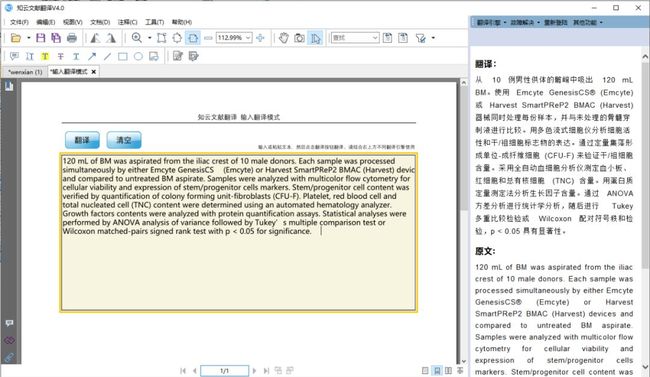Select the text box annotation tool

(154, 56)
